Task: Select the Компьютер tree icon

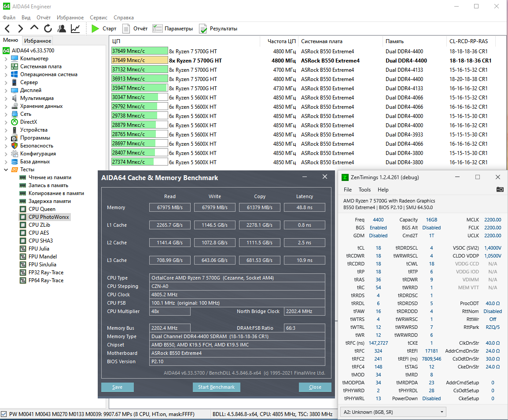Action: coord(15,58)
